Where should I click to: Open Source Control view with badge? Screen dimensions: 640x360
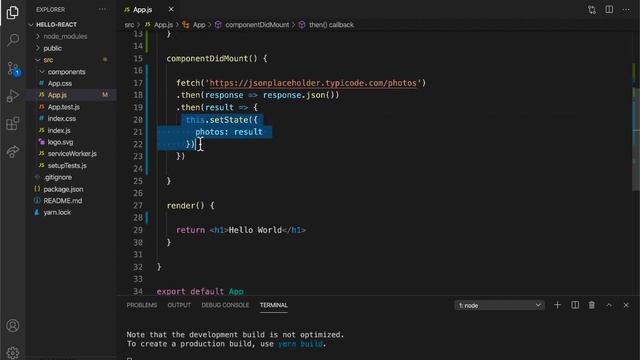pos(13,68)
